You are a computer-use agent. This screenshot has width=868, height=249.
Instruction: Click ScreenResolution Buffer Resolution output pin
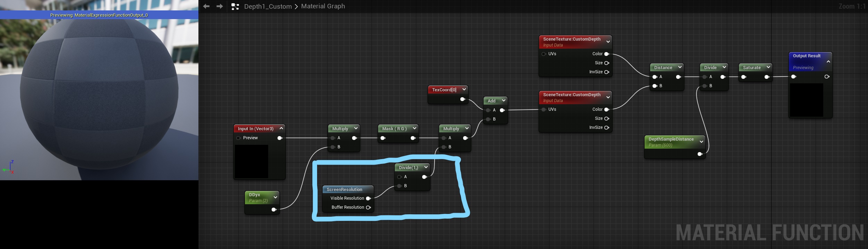tap(368, 207)
